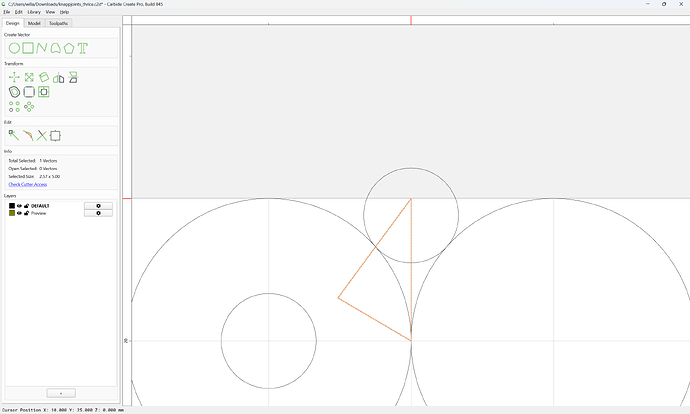Open the Help menu
The image size is (690, 414).
64,12
